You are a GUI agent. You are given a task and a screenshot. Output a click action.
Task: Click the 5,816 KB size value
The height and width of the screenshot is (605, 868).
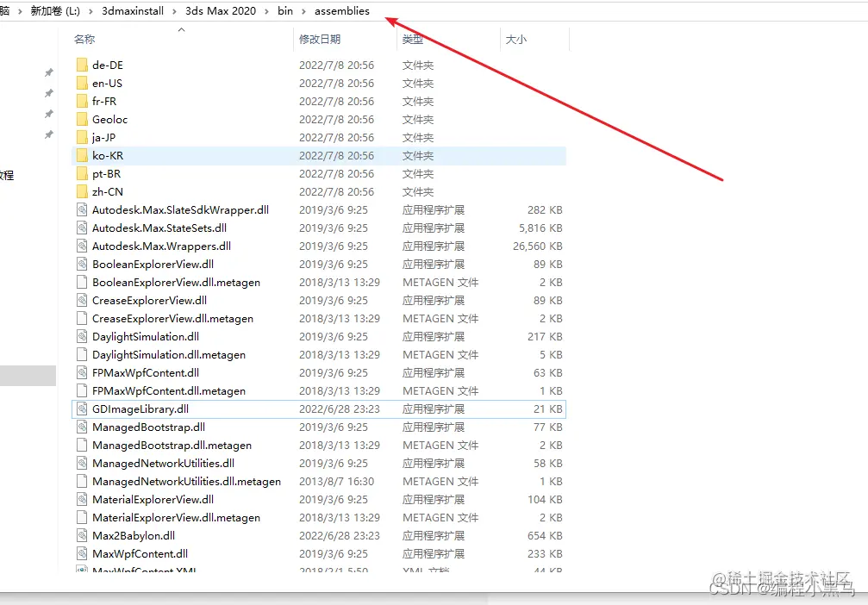coord(540,228)
